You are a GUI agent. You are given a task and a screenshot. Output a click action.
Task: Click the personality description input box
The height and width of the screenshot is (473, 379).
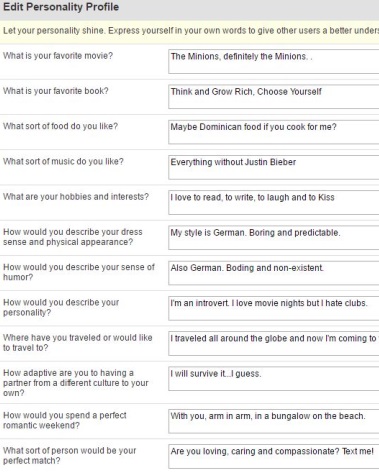(274, 308)
